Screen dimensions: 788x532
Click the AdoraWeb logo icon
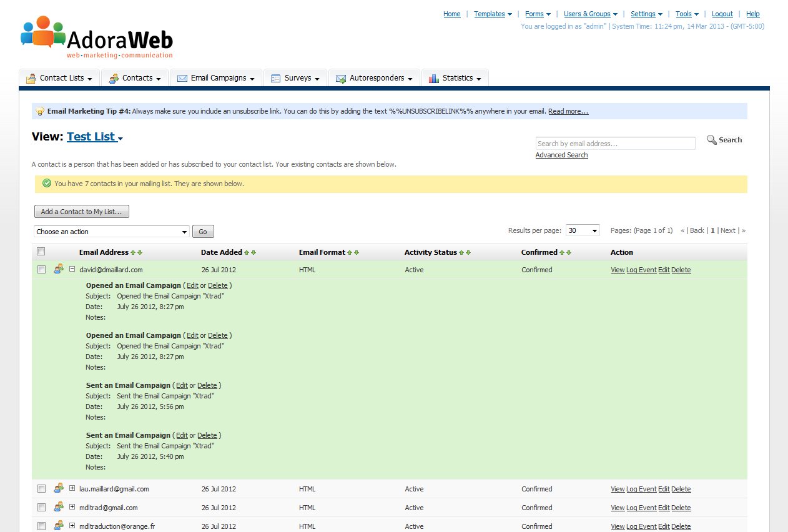tap(42, 32)
